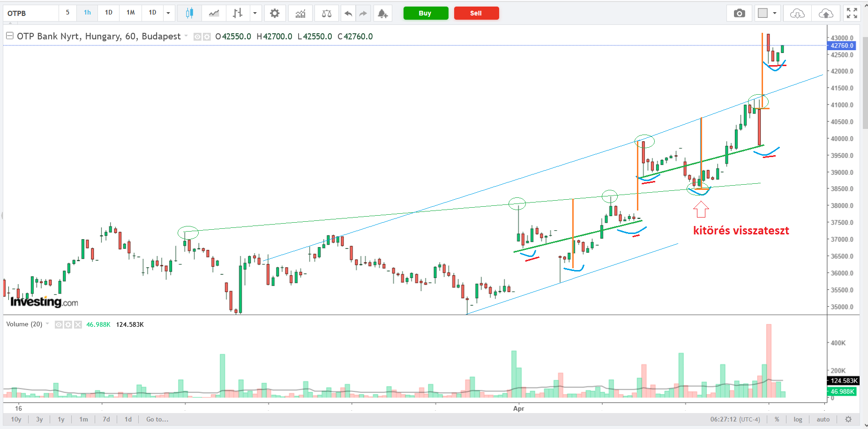Toggle the log scale option

pyautogui.click(x=798, y=419)
